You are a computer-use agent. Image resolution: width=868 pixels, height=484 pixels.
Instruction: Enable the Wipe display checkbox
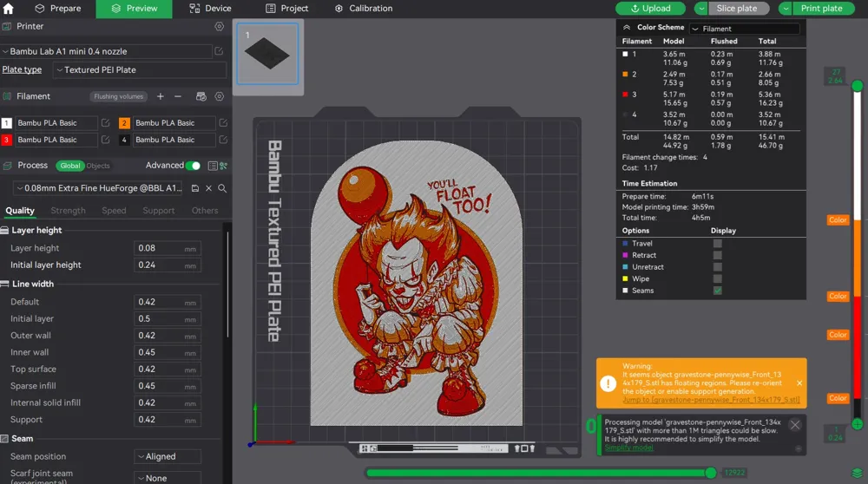coord(718,278)
